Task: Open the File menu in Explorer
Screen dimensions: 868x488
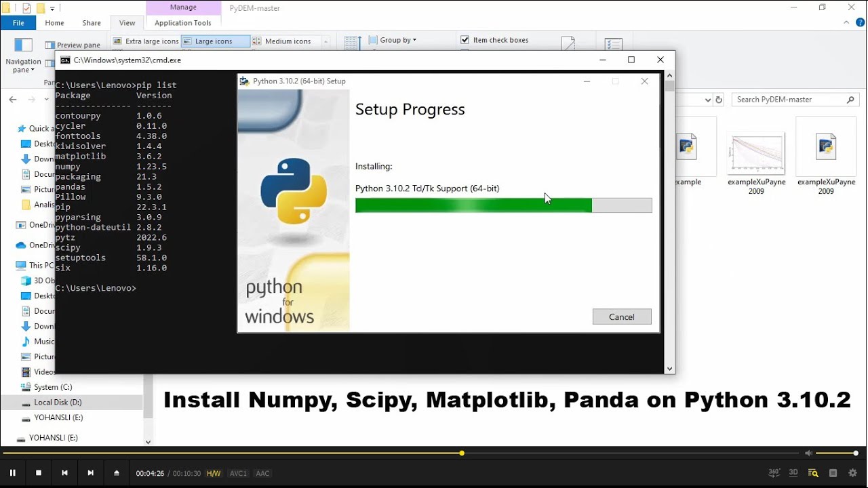Action: pyautogui.click(x=18, y=22)
